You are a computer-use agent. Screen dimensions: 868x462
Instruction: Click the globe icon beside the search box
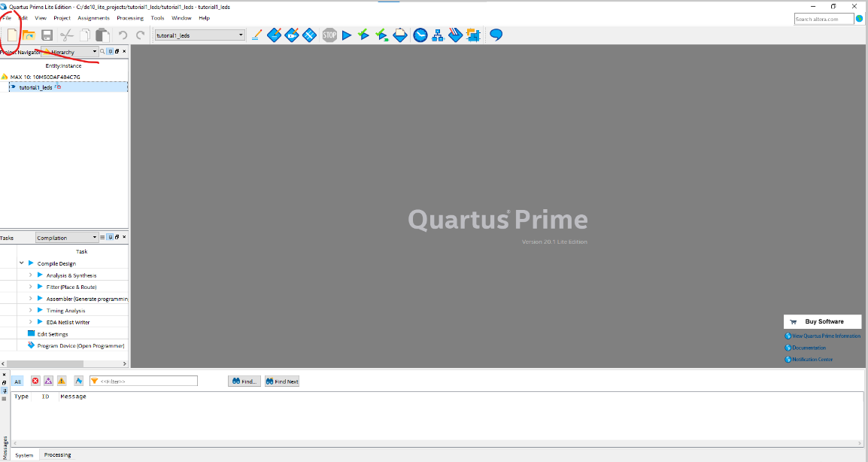click(x=859, y=19)
